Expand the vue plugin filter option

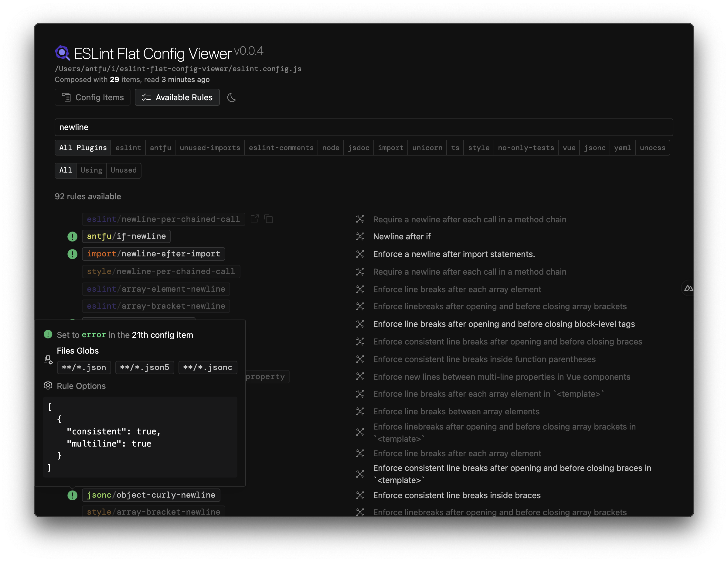coord(567,148)
